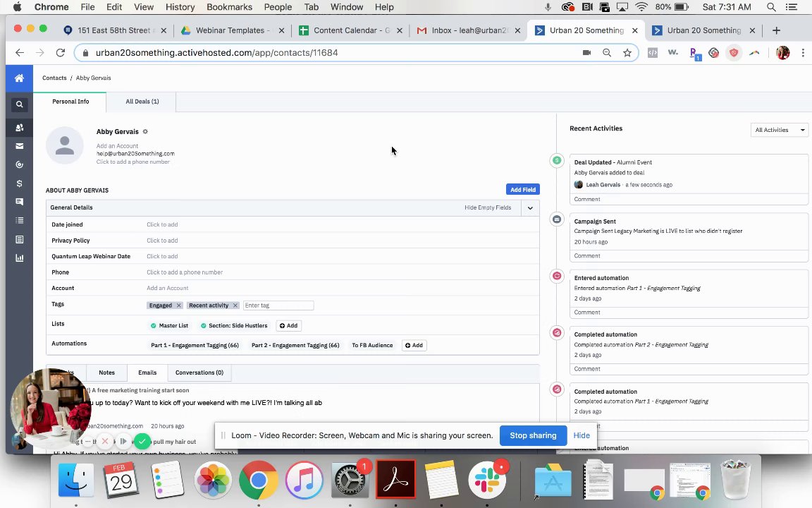The height and width of the screenshot is (508, 812).
Task: Select the Personal Info tab
Action: (x=70, y=102)
